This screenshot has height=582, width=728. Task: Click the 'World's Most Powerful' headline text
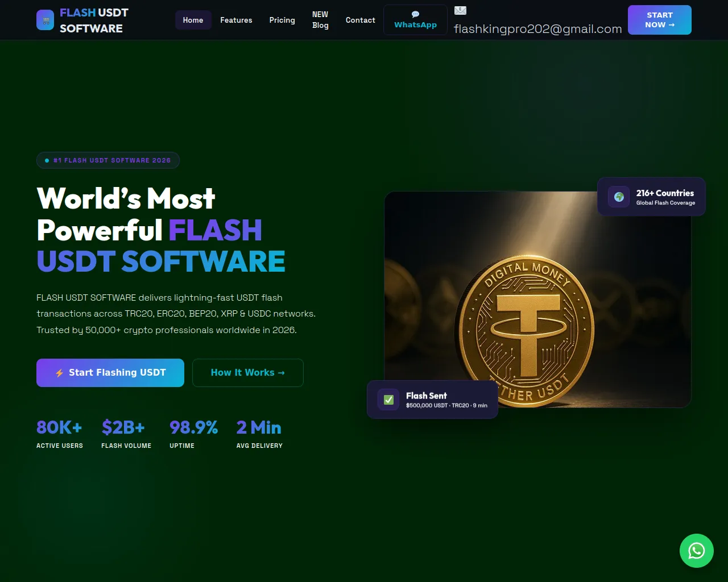(126, 214)
